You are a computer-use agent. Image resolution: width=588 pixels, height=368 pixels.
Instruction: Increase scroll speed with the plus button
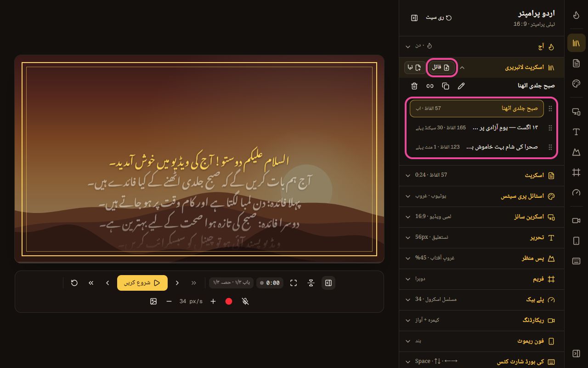213,301
